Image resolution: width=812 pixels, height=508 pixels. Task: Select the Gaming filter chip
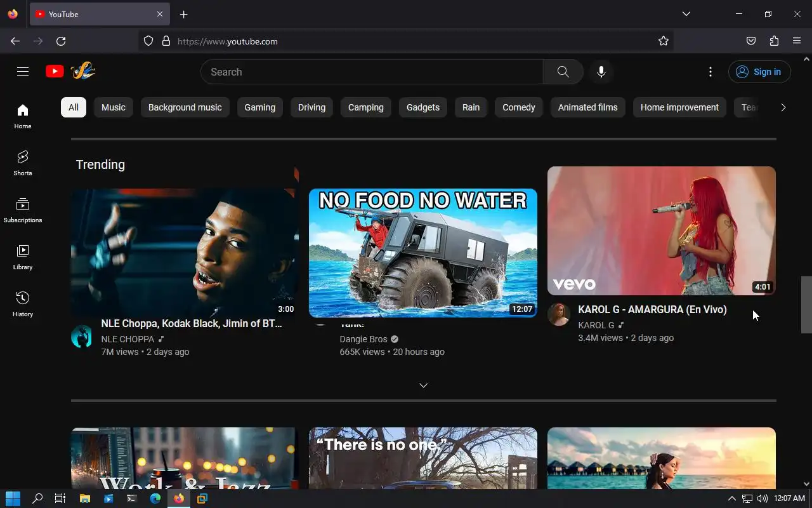(x=260, y=107)
